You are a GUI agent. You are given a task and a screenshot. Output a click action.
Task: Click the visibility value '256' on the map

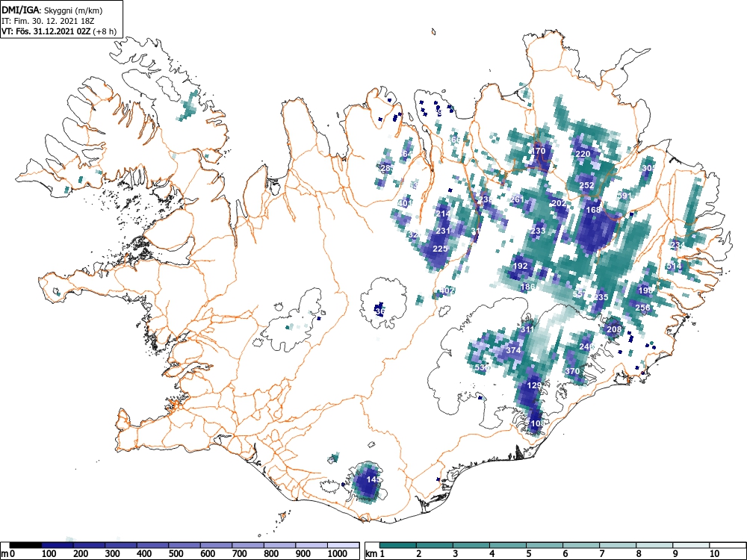tap(642, 308)
